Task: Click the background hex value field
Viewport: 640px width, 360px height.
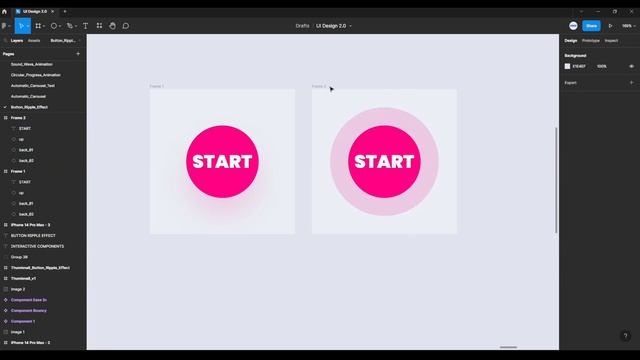Action: 579,66
